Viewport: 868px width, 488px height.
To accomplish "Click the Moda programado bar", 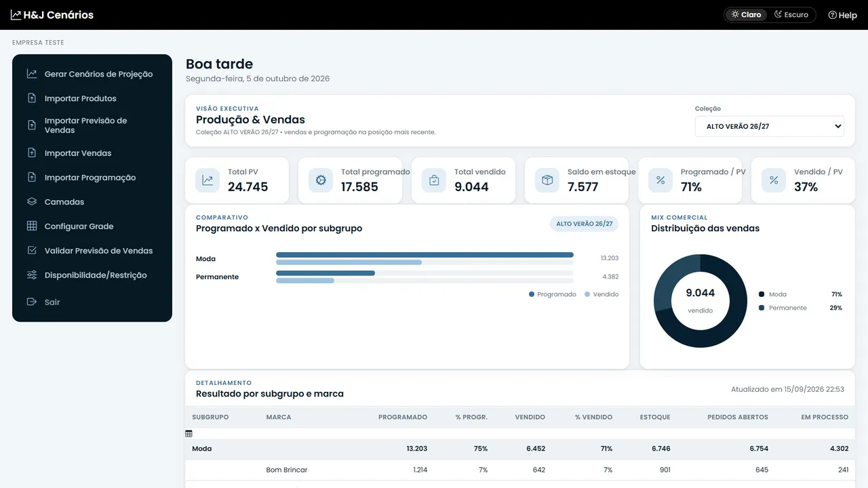I will click(x=425, y=255).
